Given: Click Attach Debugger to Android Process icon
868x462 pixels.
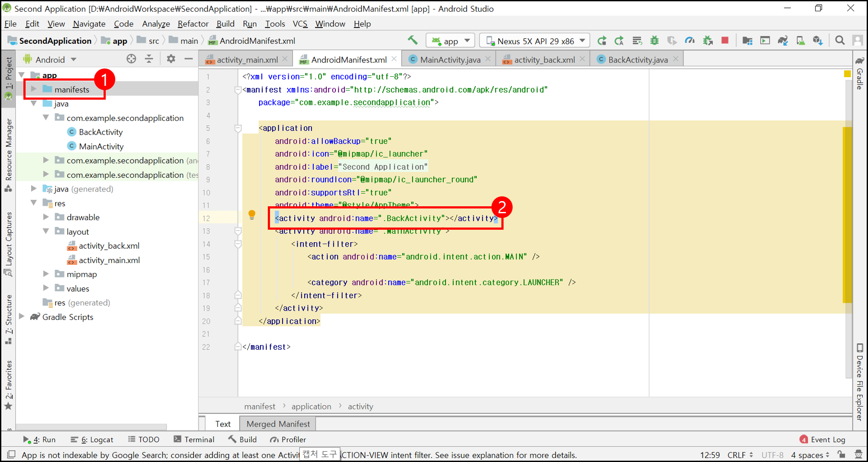Looking at the screenshot, I should [708, 41].
